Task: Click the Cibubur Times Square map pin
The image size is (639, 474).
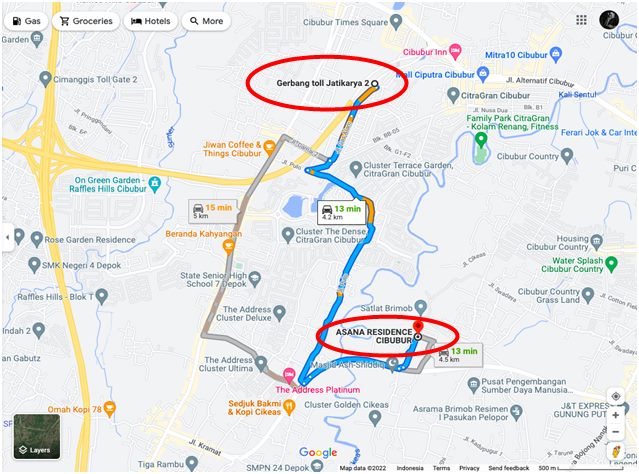Action: coord(396,22)
